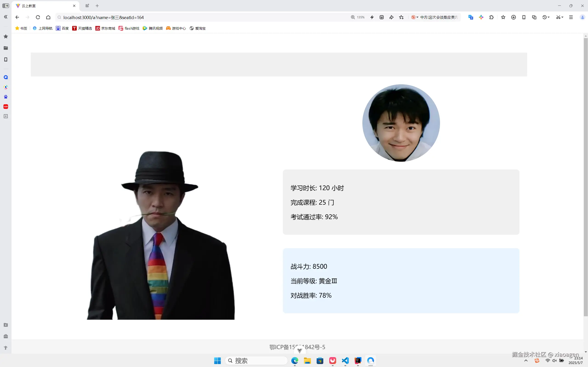Expand the scissors screenshot dropdown
Viewport: 588px width, 367px height.
(x=562, y=17)
